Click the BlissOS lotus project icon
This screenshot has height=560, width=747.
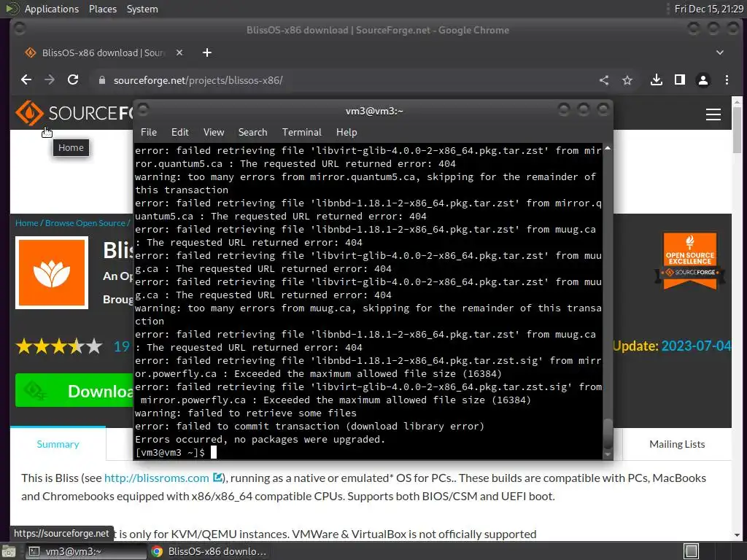tap(52, 273)
